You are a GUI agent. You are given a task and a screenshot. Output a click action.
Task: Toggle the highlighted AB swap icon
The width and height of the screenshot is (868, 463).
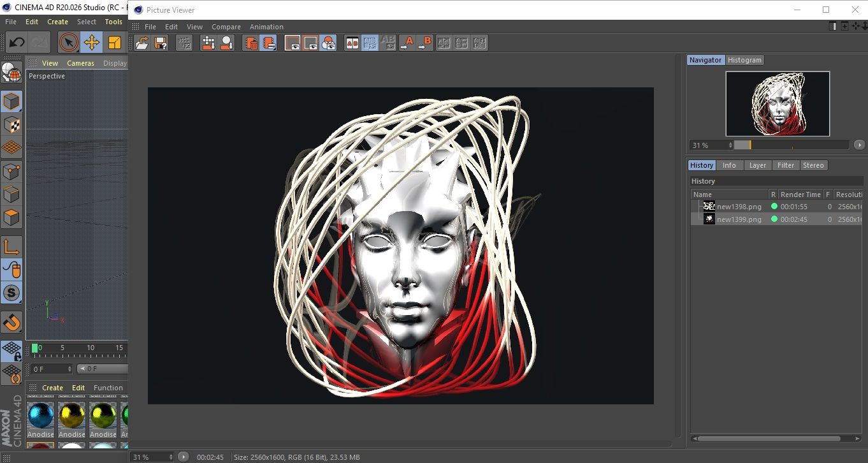pyautogui.click(x=370, y=43)
